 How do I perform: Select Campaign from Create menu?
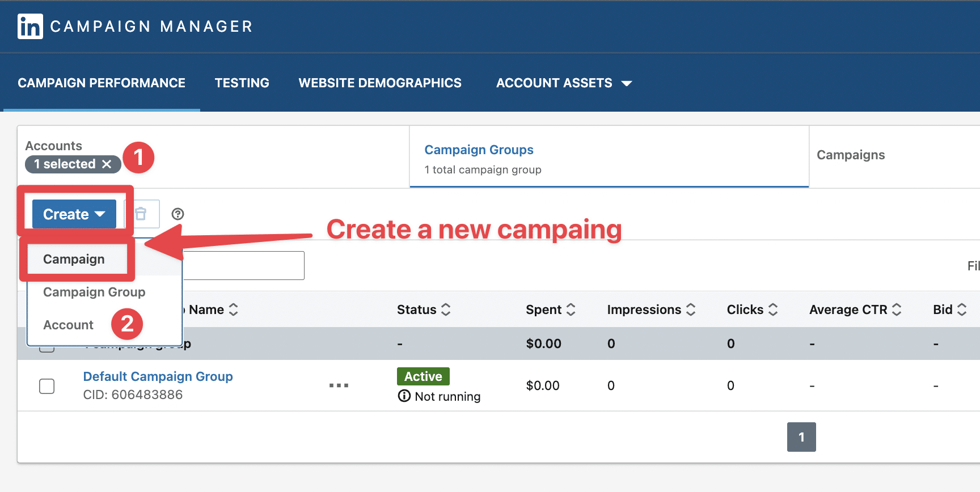[74, 259]
